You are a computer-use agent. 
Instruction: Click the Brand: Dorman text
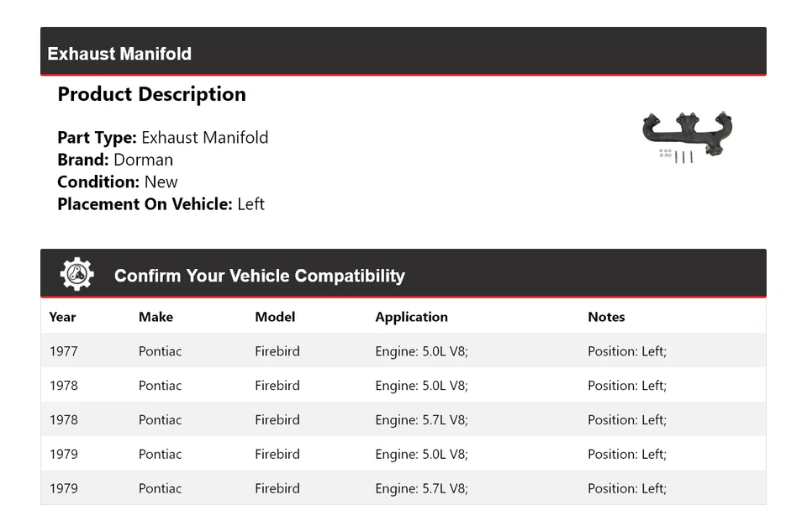115,160
